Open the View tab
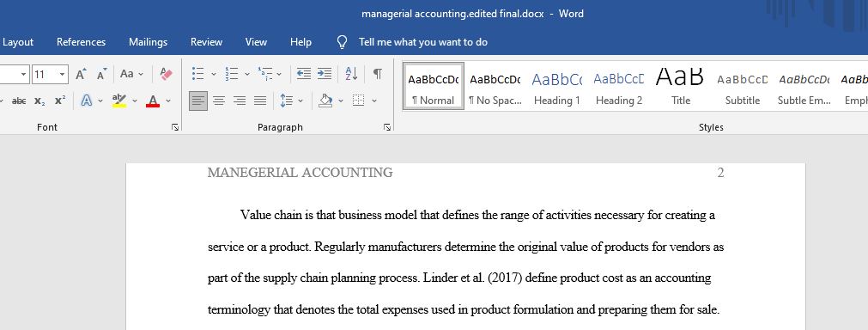868x330 pixels. pyautogui.click(x=256, y=42)
